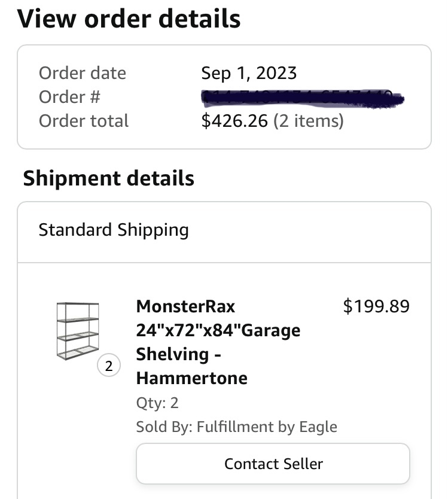Open the Fulfillment by Eagle seller name
Viewport: 448px width, 499px height.
(x=267, y=427)
